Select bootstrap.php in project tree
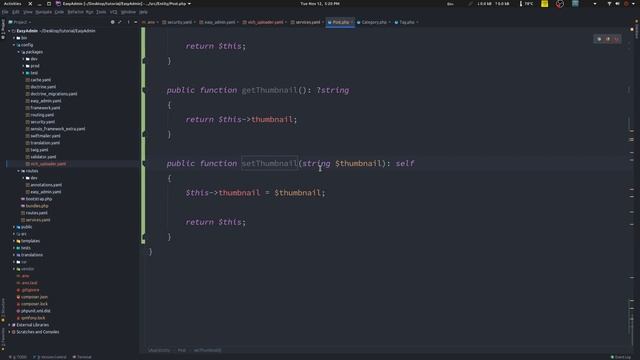 pos(39,199)
